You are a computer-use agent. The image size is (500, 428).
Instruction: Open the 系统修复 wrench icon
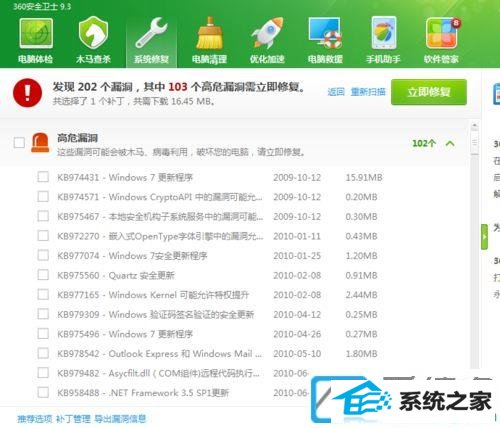151,33
